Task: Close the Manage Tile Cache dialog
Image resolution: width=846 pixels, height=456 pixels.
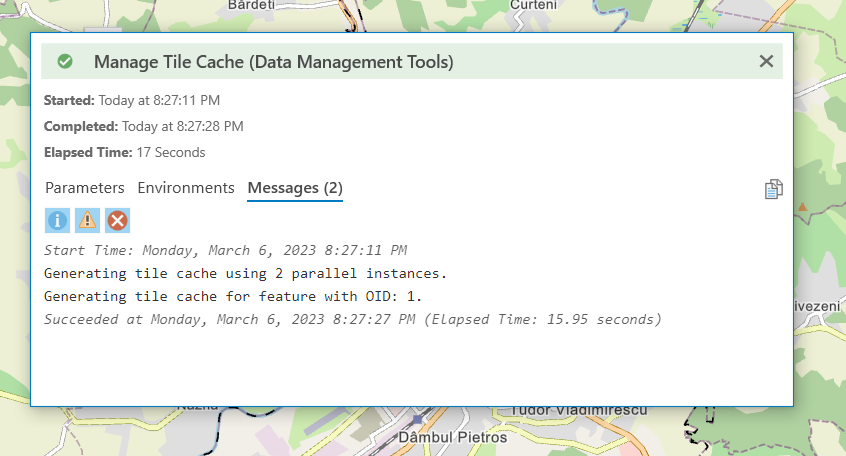Action: tap(766, 62)
